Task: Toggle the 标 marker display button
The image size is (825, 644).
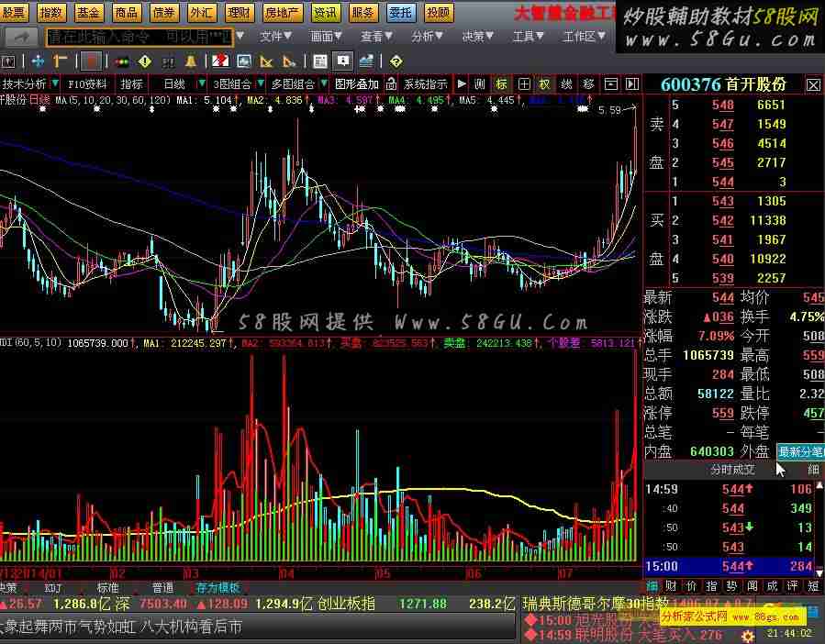Action: tap(501, 83)
